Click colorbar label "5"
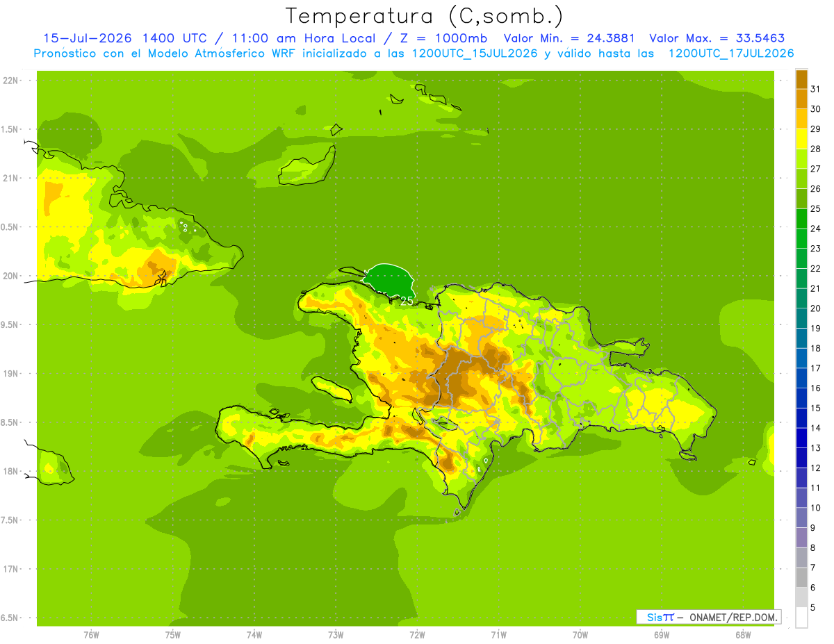 813,608
